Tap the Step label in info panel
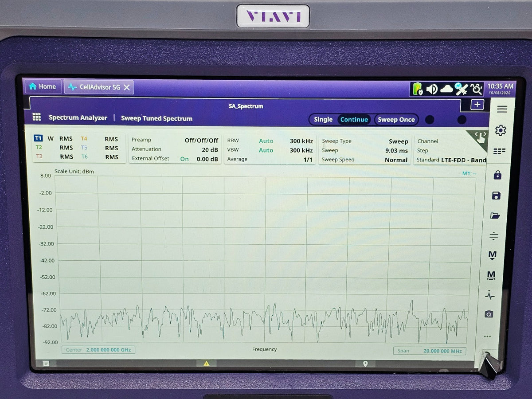 [422, 150]
